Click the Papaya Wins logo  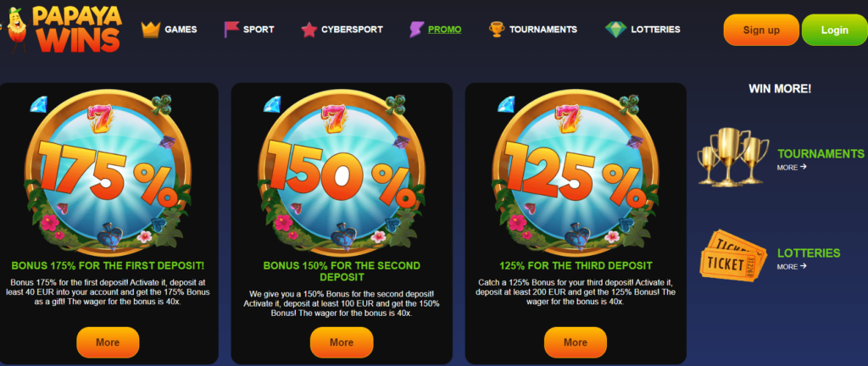(x=64, y=29)
